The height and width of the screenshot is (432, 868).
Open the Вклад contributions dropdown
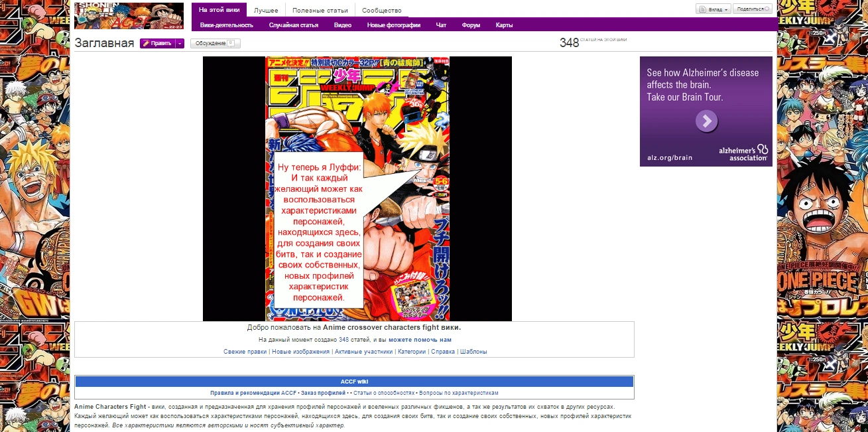point(713,9)
